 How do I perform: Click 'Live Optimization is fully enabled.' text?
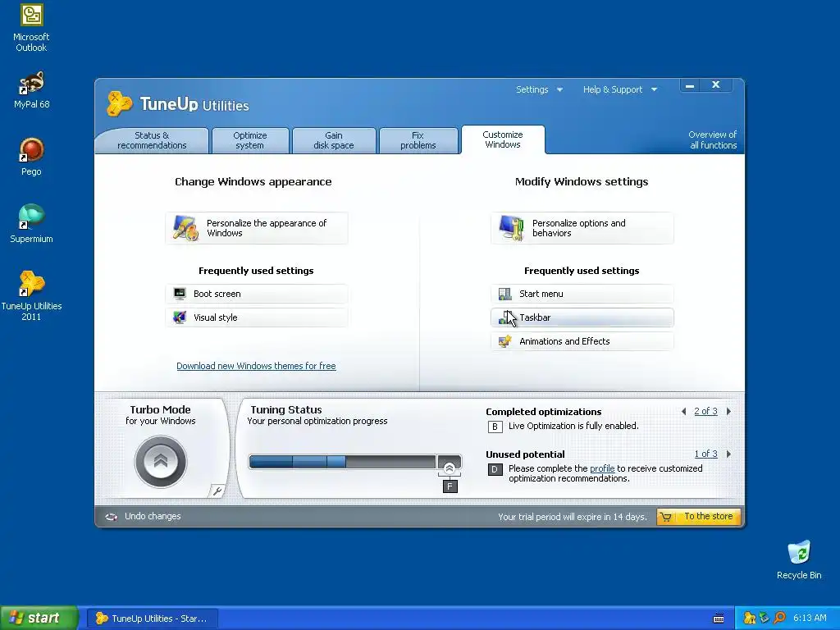click(573, 426)
